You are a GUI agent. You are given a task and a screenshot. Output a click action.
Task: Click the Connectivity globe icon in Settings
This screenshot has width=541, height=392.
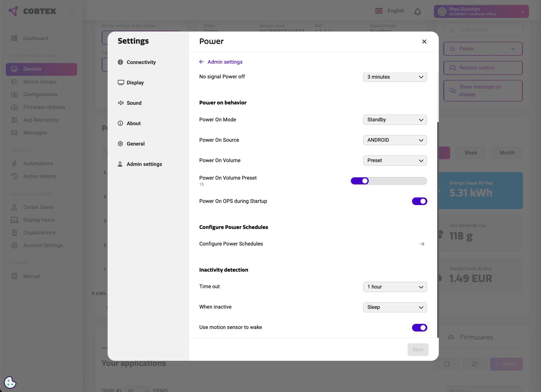pos(120,62)
